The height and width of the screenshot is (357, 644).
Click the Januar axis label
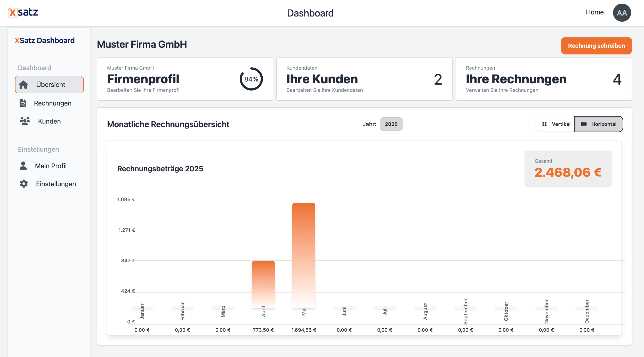[x=142, y=311]
